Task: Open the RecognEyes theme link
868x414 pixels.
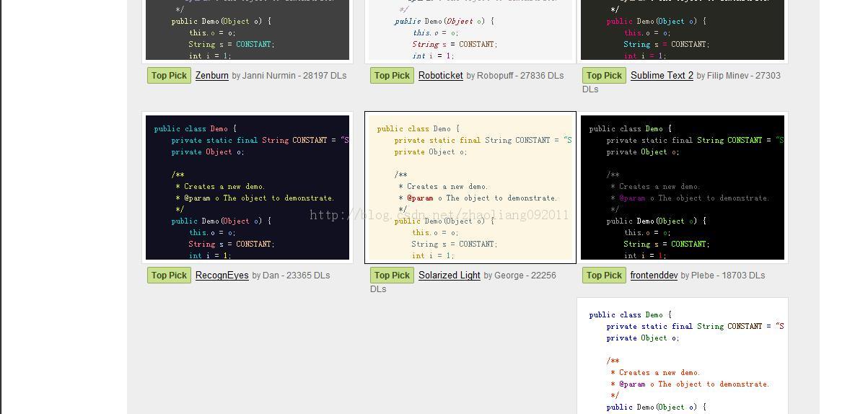Action: 222,276
